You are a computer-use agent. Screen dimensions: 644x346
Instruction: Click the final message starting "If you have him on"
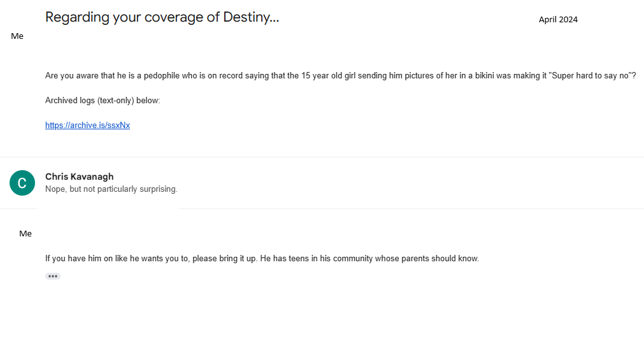[262, 259]
